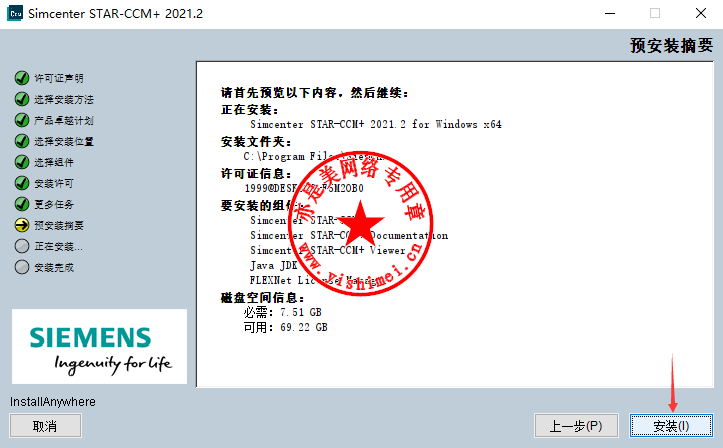The image size is (723, 448).
Task: Click the C:\Program Files folder path
Action: [314, 157]
